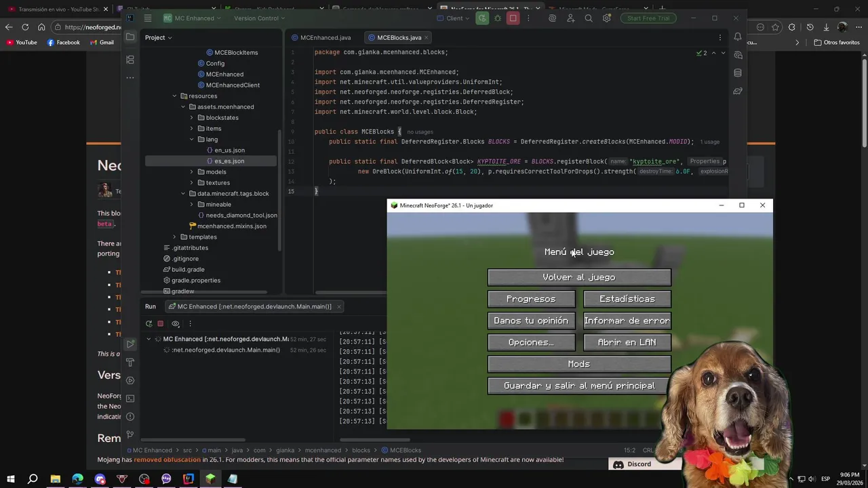The image size is (868, 488).
Task: Click Volver al juego in Minecraft menu
Action: tap(579, 277)
